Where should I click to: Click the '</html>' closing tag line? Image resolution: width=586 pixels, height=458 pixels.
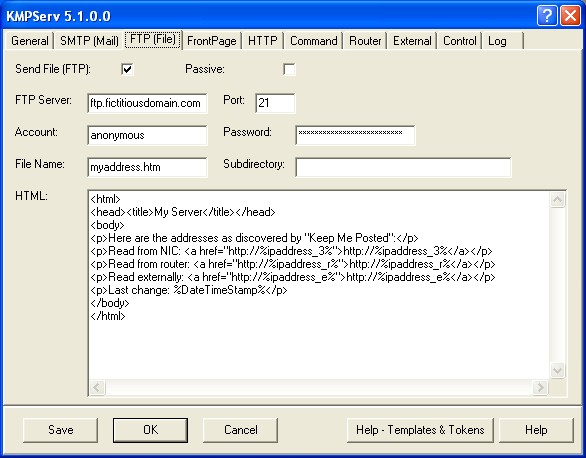(x=108, y=316)
